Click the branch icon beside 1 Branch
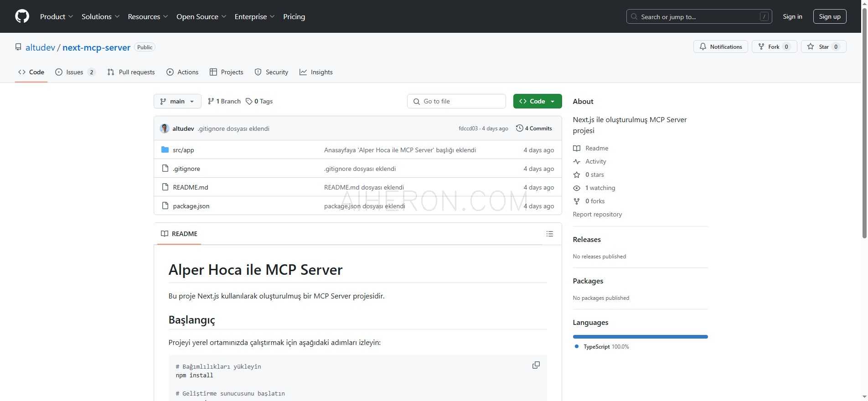Screen dimensions: 868x401 tap(211, 101)
